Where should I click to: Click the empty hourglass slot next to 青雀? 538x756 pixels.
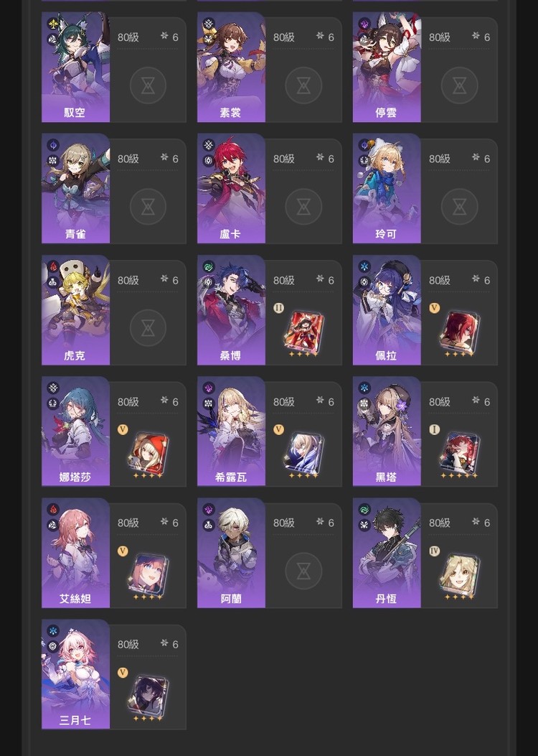click(148, 207)
